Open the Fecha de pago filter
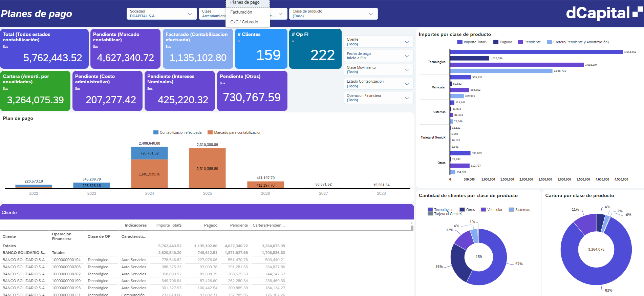The height and width of the screenshot is (296, 644). point(379,56)
